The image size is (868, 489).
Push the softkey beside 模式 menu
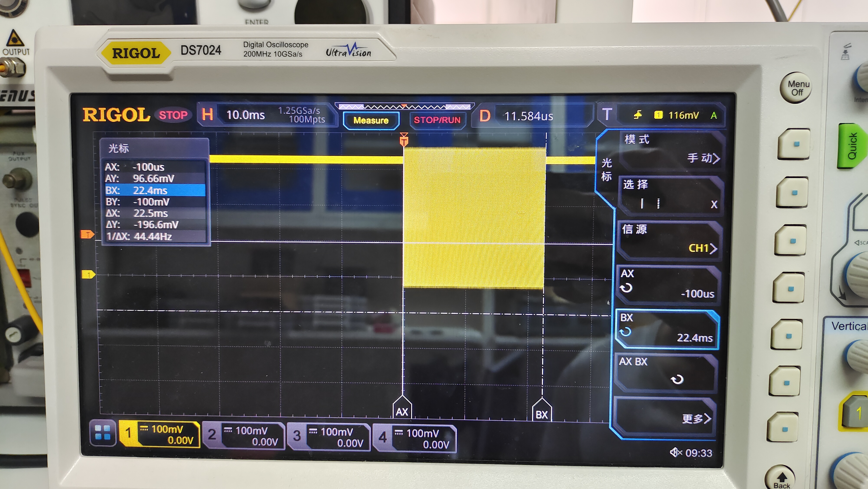794,144
